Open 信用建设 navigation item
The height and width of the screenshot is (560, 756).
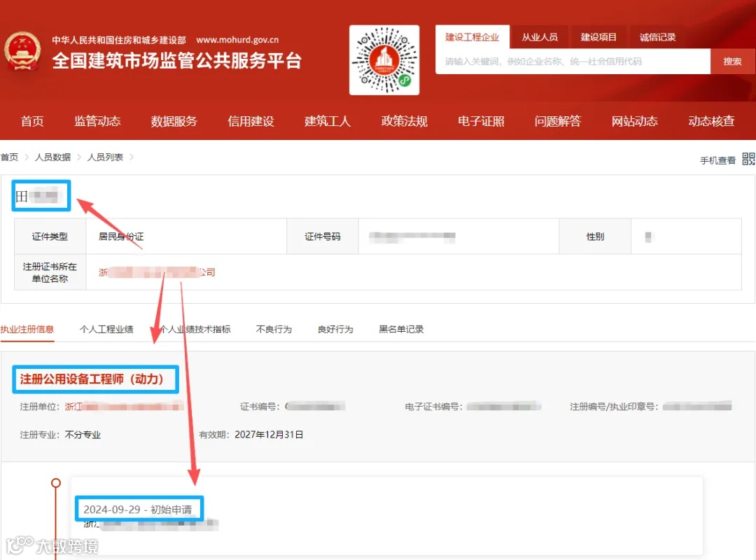[x=251, y=121]
